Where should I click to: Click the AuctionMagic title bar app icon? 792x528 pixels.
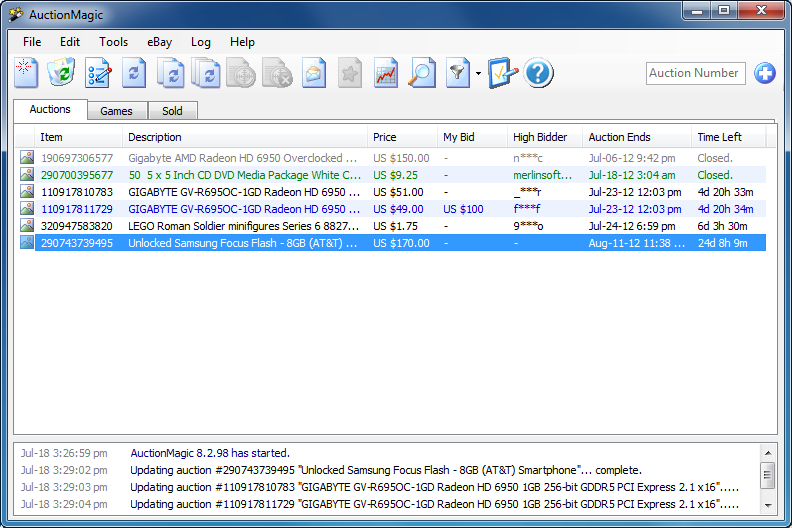click(17, 14)
